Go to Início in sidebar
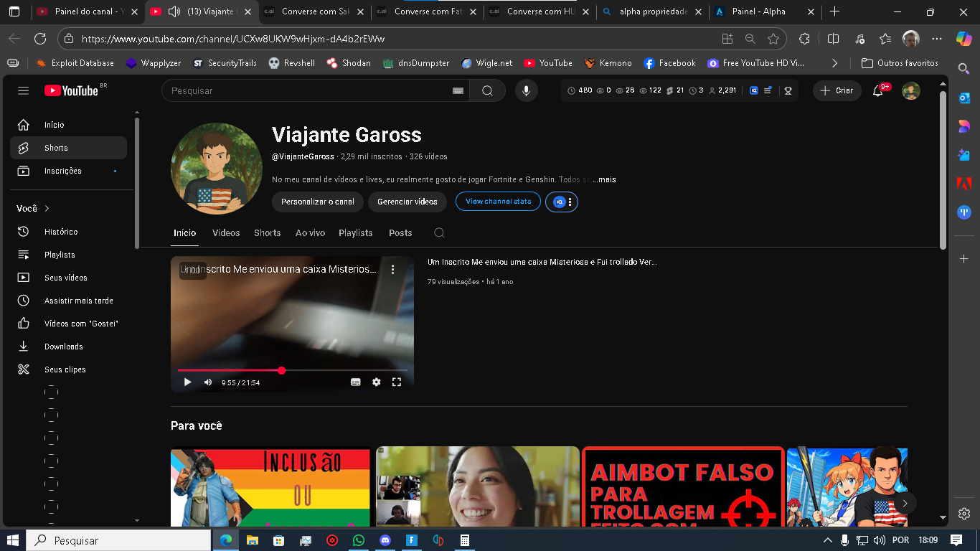 (x=68, y=125)
